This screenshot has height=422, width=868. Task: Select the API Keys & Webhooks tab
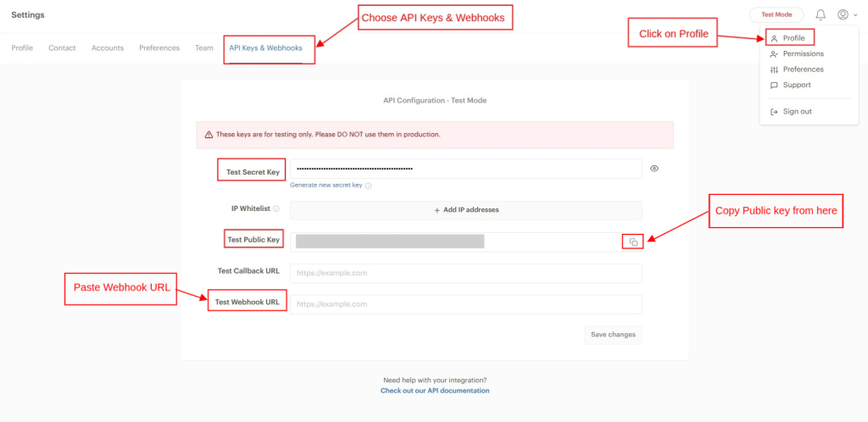pos(265,48)
